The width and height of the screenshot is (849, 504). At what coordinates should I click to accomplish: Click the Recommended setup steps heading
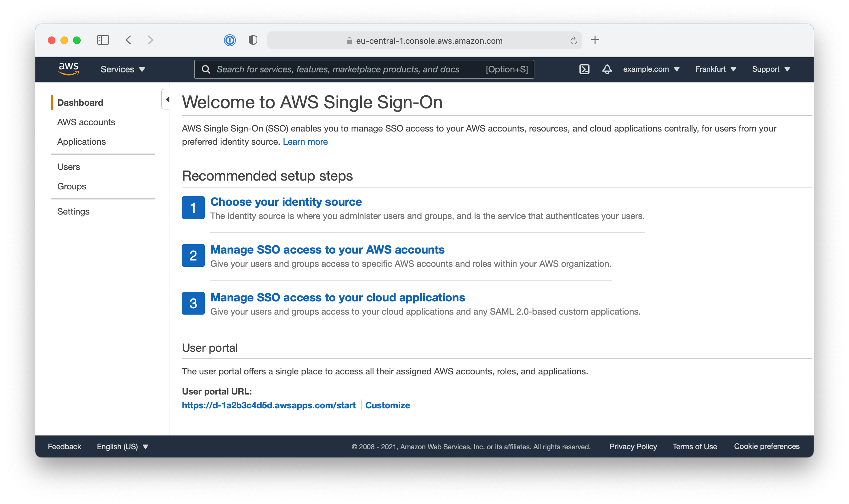point(267,176)
